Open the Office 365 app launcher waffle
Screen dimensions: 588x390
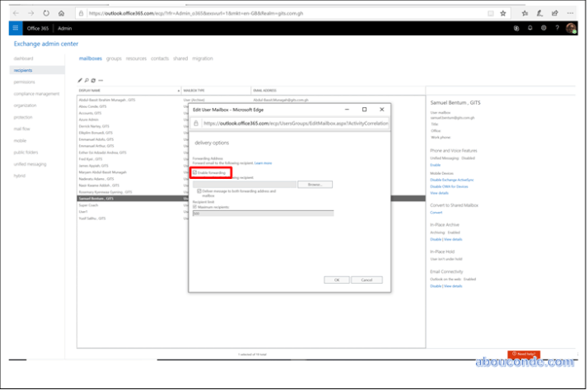15,28
